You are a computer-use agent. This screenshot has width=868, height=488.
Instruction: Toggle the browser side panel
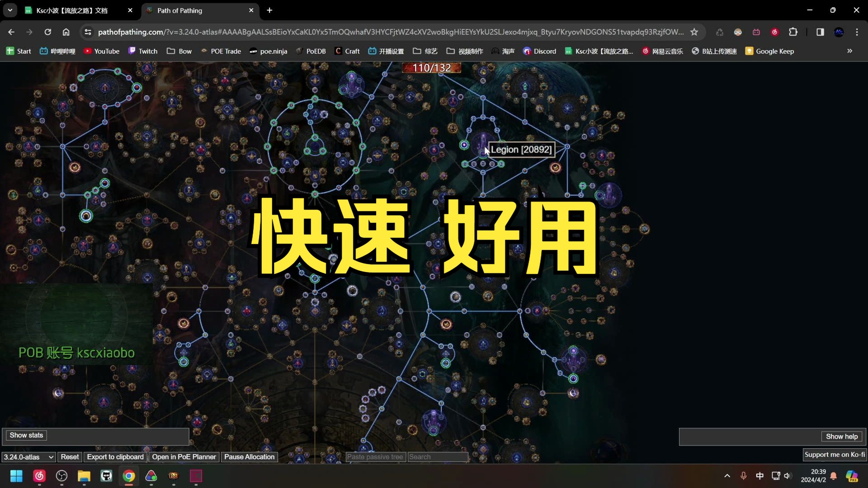[x=820, y=32]
